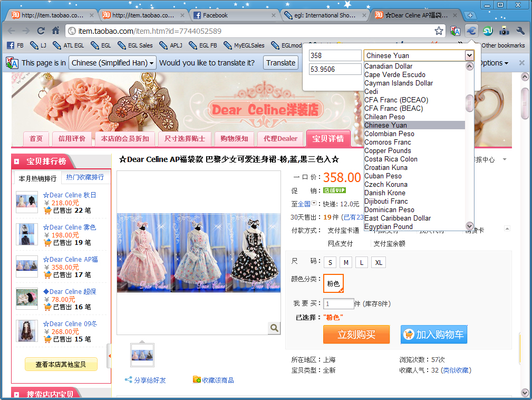Click the currency list scrollbar thumb
This screenshot has width=532, height=400.
[x=469, y=103]
